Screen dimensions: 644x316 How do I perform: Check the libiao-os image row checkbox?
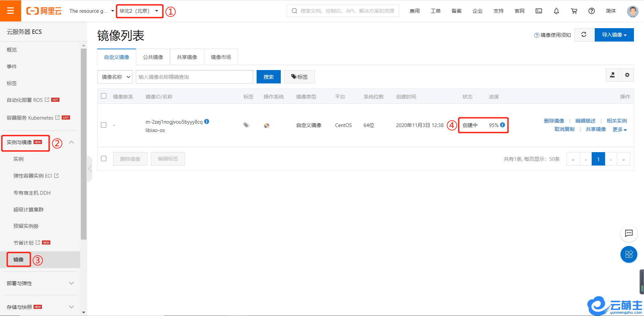tap(104, 125)
